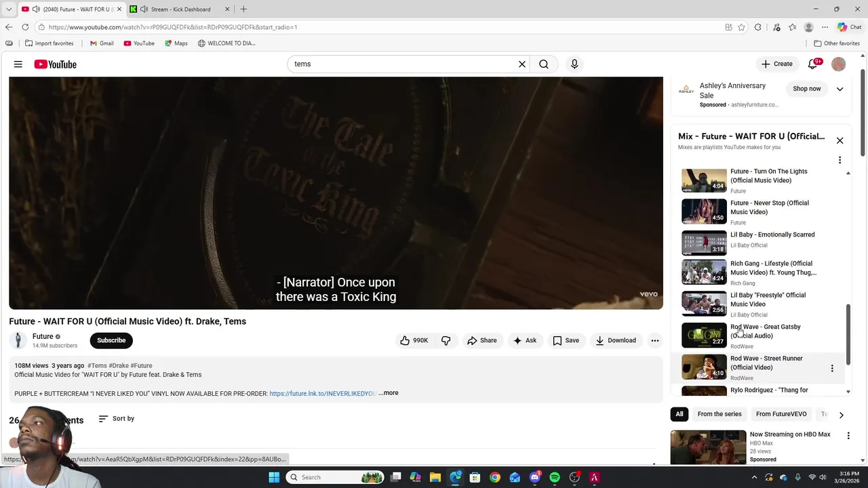This screenshot has height=488, width=868.
Task: Click the #Tems hashtag
Action: pyautogui.click(x=97, y=366)
